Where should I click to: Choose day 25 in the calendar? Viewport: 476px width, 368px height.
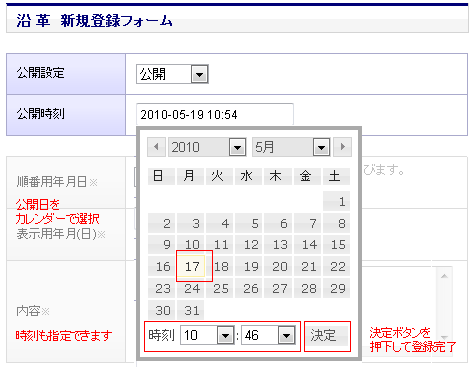click(x=220, y=288)
